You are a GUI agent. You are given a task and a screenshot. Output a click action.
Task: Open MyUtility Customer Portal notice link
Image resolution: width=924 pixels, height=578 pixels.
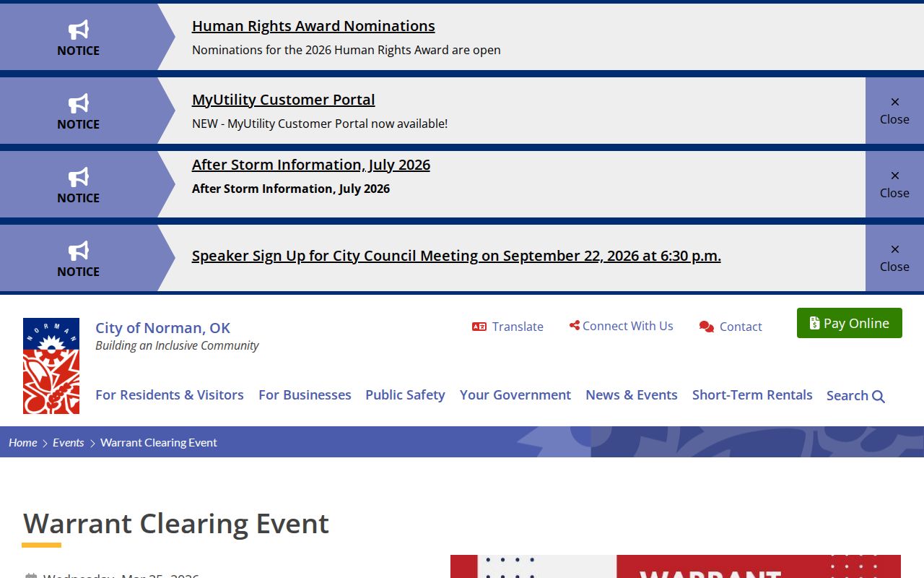pyautogui.click(x=284, y=100)
